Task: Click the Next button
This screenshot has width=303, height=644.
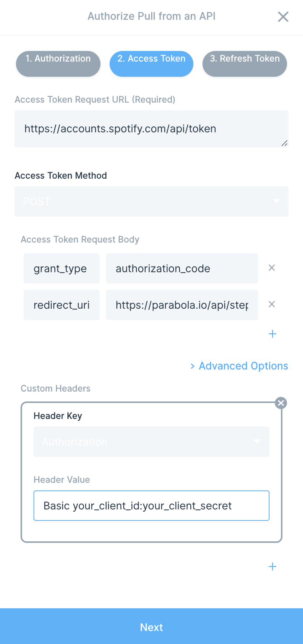Action: pyautogui.click(x=151, y=626)
